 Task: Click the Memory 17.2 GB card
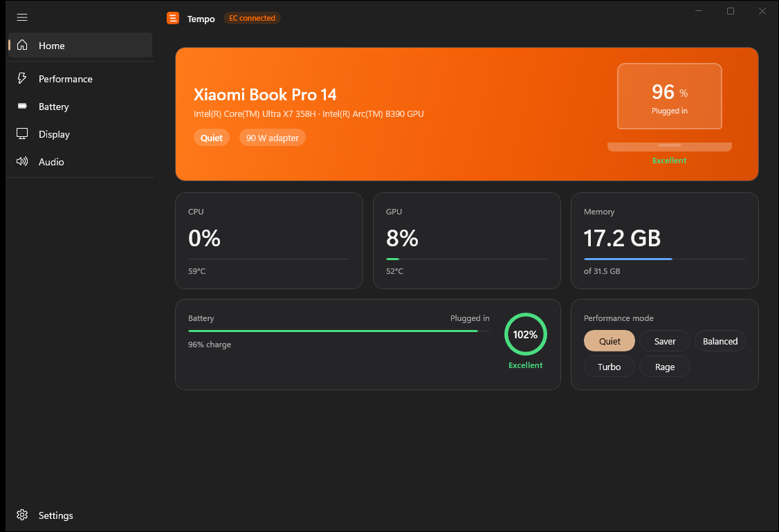point(664,241)
